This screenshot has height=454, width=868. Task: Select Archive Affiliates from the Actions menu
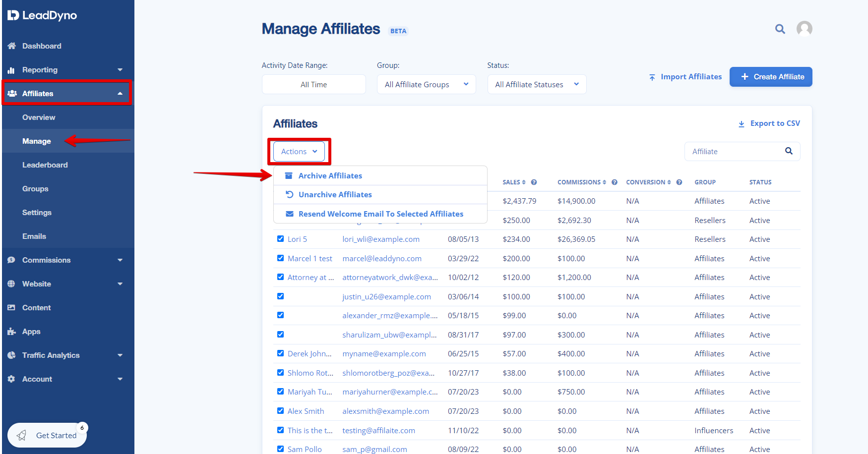[380, 176]
